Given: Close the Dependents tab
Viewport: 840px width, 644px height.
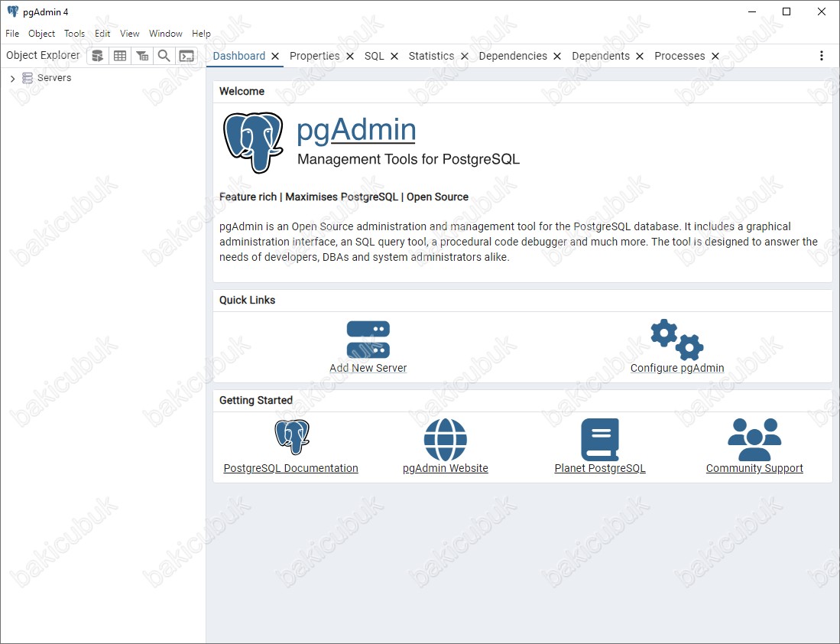Looking at the screenshot, I should pyautogui.click(x=640, y=57).
